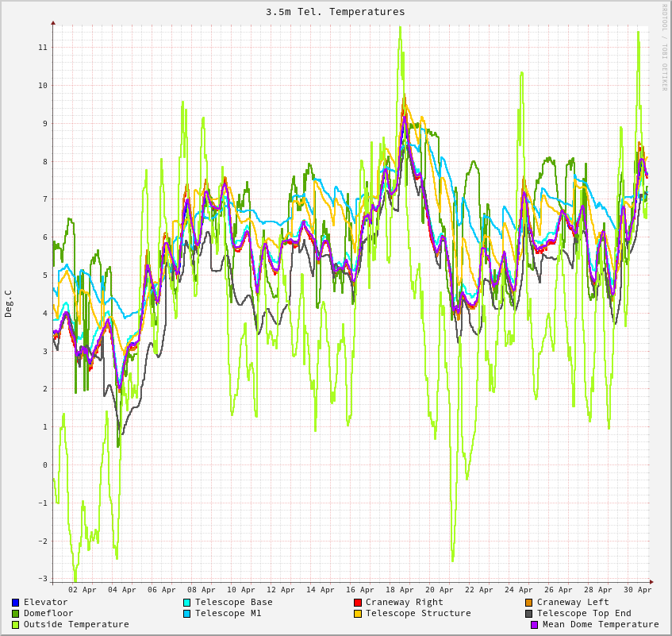Click the red Craneway Right legend swatch
Screen dimensions: 672x636
click(358, 603)
